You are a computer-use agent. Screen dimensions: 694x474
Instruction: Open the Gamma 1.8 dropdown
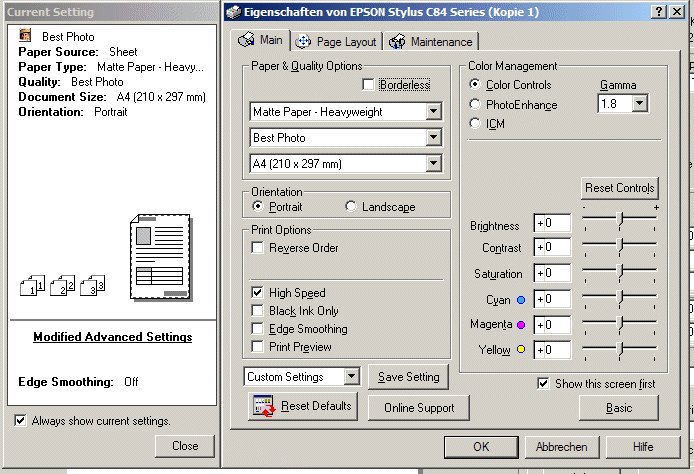640,104
